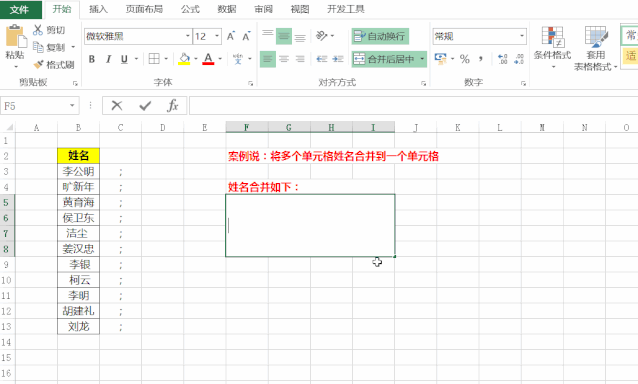The height and width of the screenshot is (384, 638).
Task: Toggle Bold formatting
Action: [92, 59]
